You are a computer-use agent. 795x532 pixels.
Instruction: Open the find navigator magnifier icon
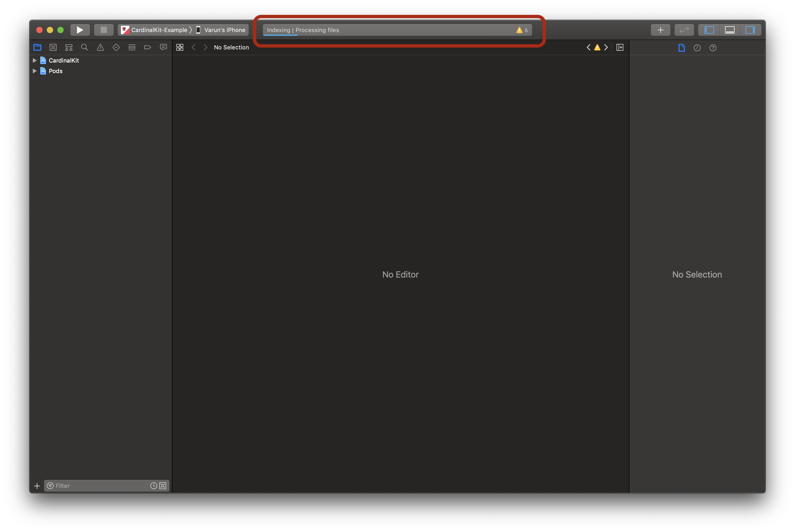pyautogui.click(x=84, y=48)
